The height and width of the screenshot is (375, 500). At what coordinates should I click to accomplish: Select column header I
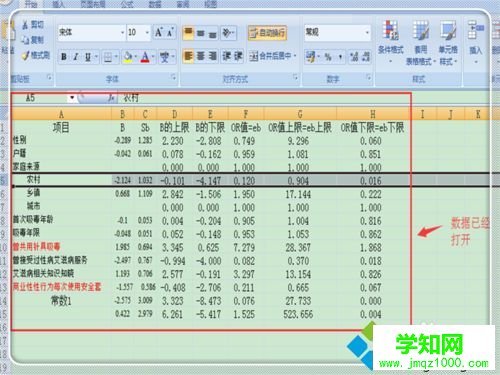(x=423, y=114)
